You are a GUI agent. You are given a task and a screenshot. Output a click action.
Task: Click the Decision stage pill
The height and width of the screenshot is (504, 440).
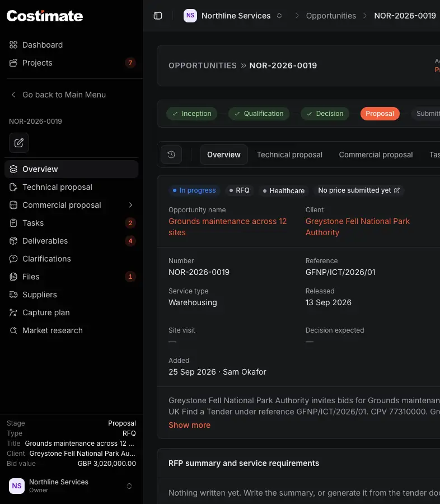(x=325, y=114)
